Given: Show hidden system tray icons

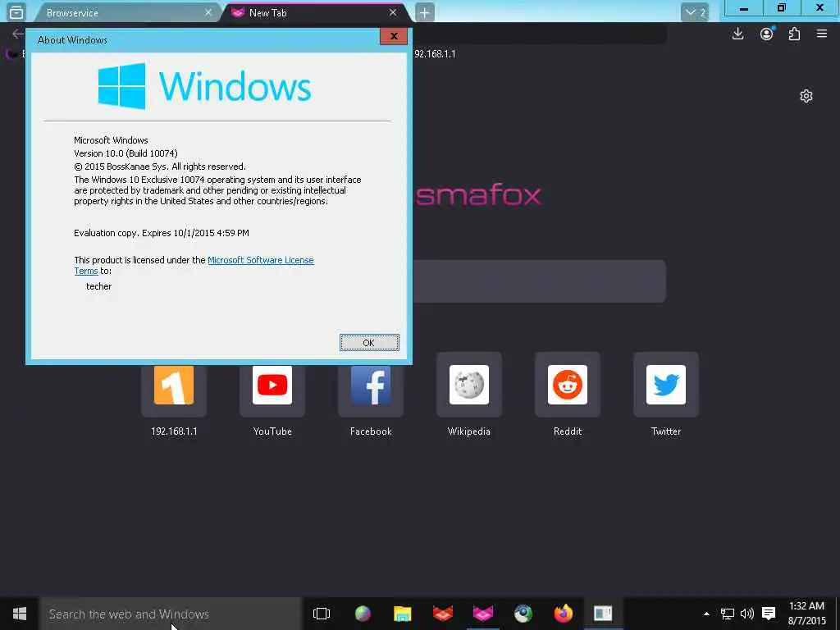Looking at the screenshot, I should tap(706, 614).
